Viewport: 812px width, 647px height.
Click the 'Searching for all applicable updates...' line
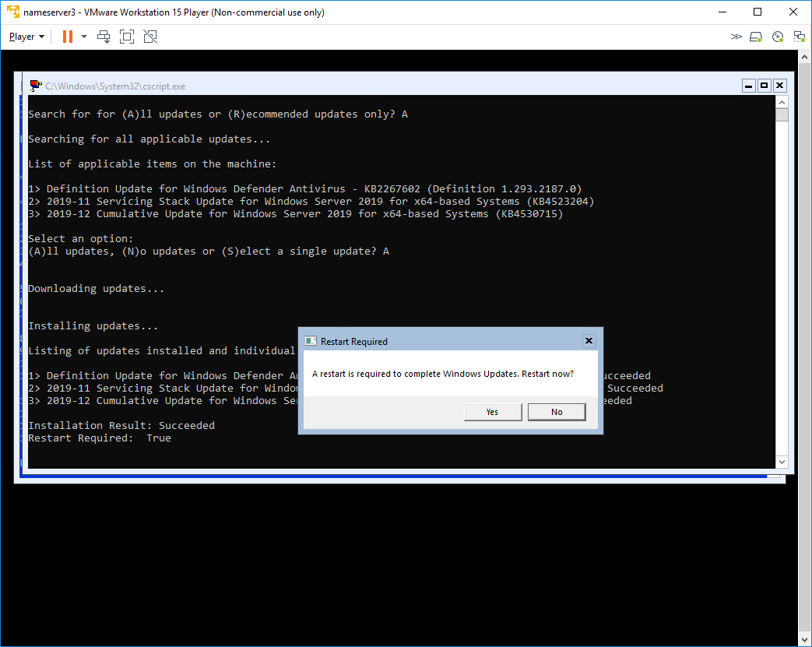tap(149, 139)
